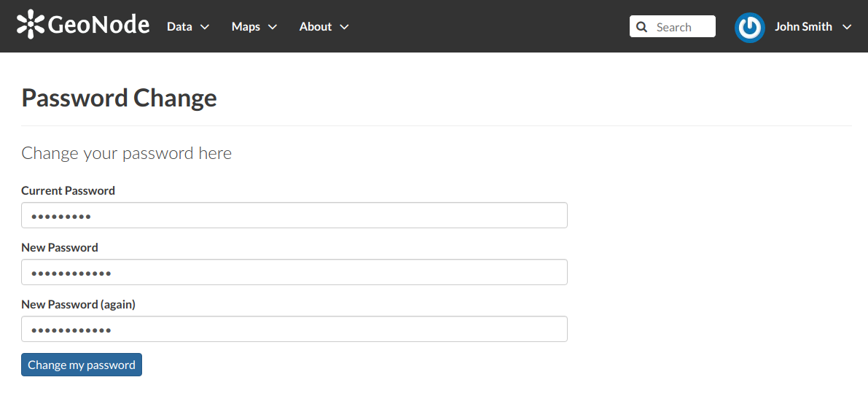Screen dimensions: 868x396
Task: Select the New Password field
Action: coord(294,273)
